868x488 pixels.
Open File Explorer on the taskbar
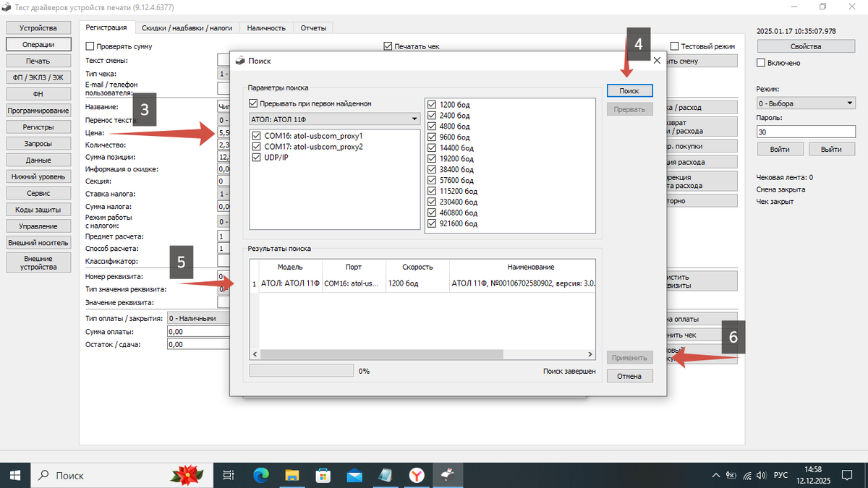pyautogui.click(x=292, y=475)
